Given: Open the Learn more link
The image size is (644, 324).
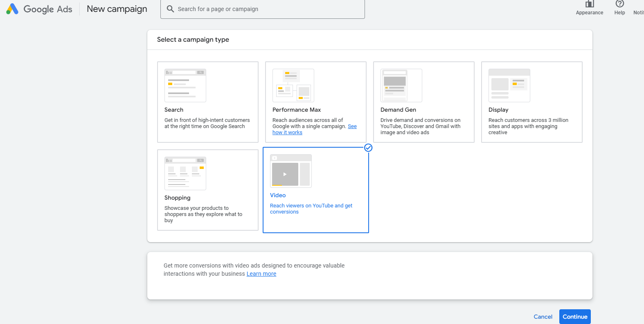Looking at the screenshot, I should (x=261, y=274).
